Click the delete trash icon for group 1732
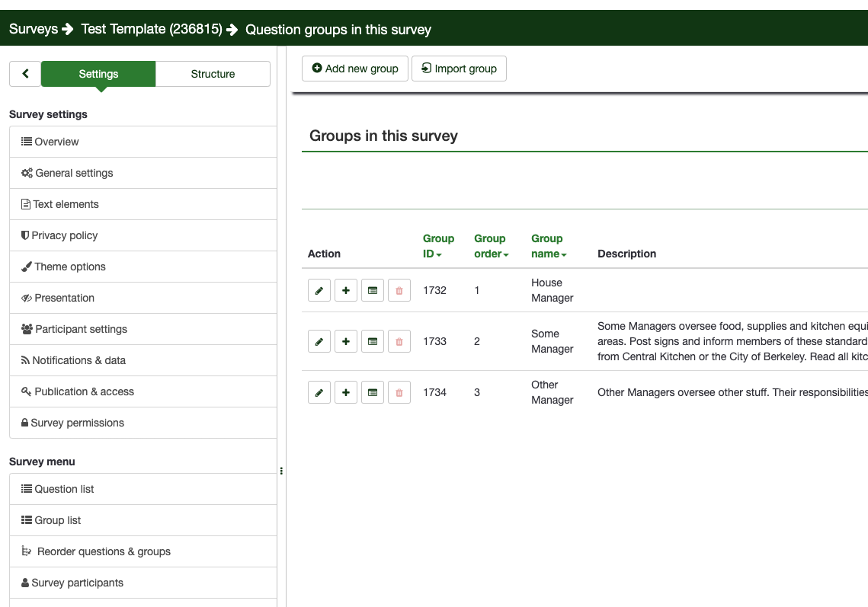Viewport: 868px width, 607px height. pos(399,290)
